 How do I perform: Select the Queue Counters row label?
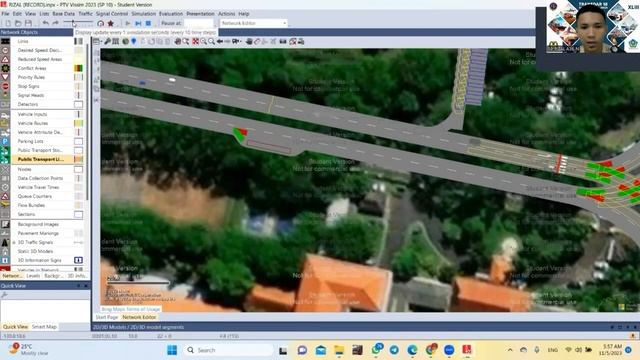pyautogui.click(x=35, y=196)
